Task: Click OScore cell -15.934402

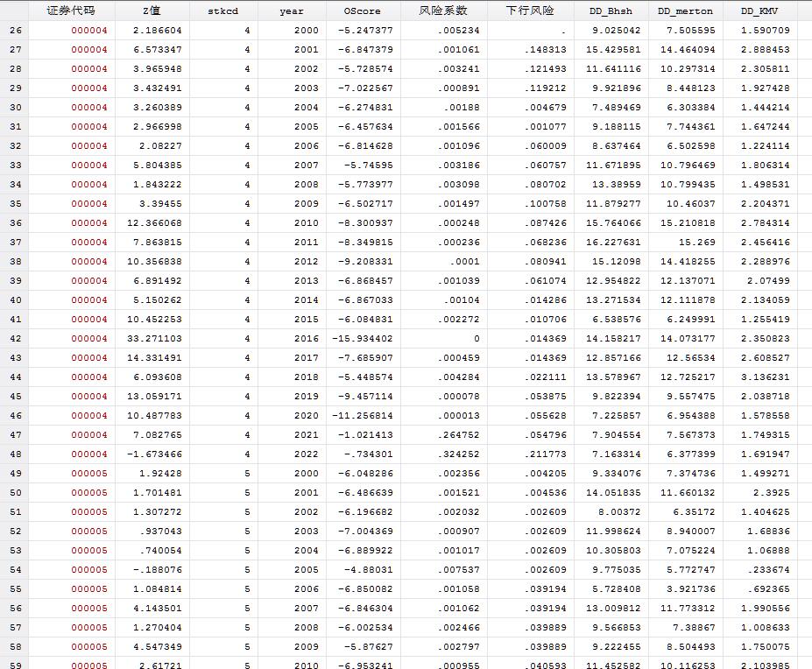Action: coord(363,339)
